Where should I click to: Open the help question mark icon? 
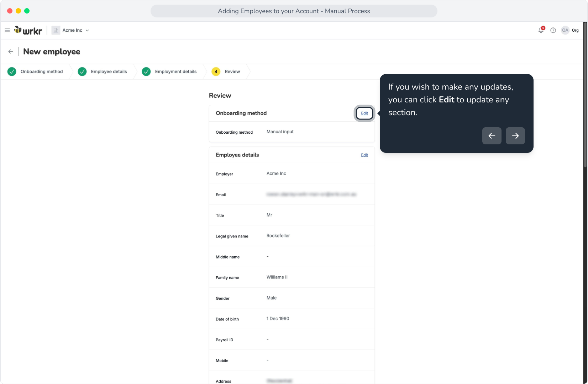(x=553, y=30)
